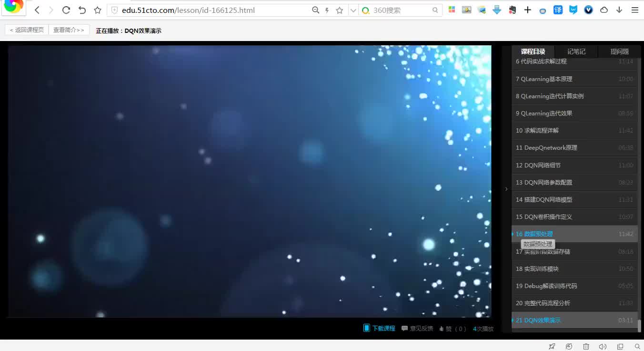Image resolution: width=644 pixels, height=351 pixels.
Task: Click inside the 360搜索 search box
Action: click(x=400, y=10)
